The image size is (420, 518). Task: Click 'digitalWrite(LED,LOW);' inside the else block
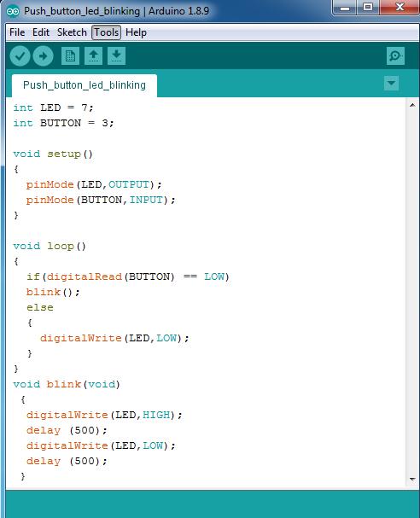[114, 338]
